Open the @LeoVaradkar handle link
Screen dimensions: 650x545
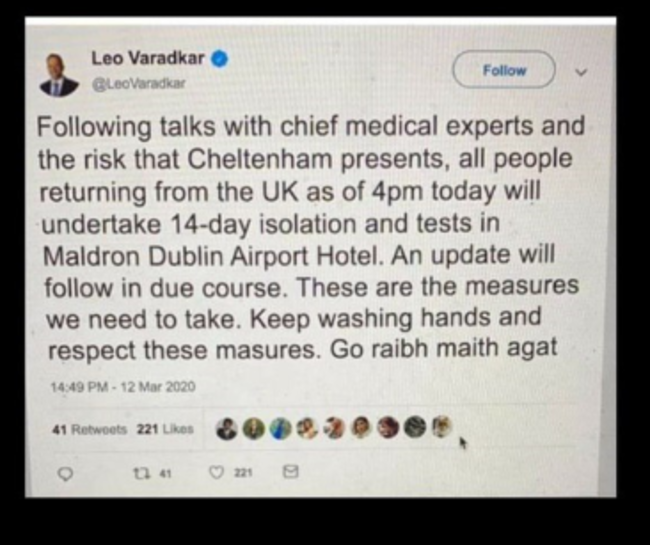[138, 84]
